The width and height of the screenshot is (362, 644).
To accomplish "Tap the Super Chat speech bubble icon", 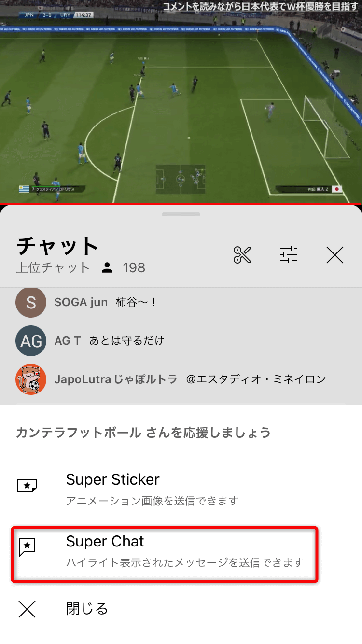I will [x=27, y=547].
